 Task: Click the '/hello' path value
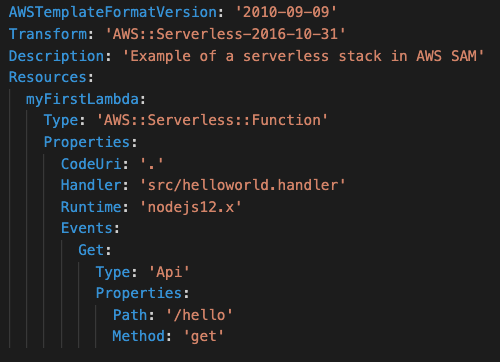[199, 315]
